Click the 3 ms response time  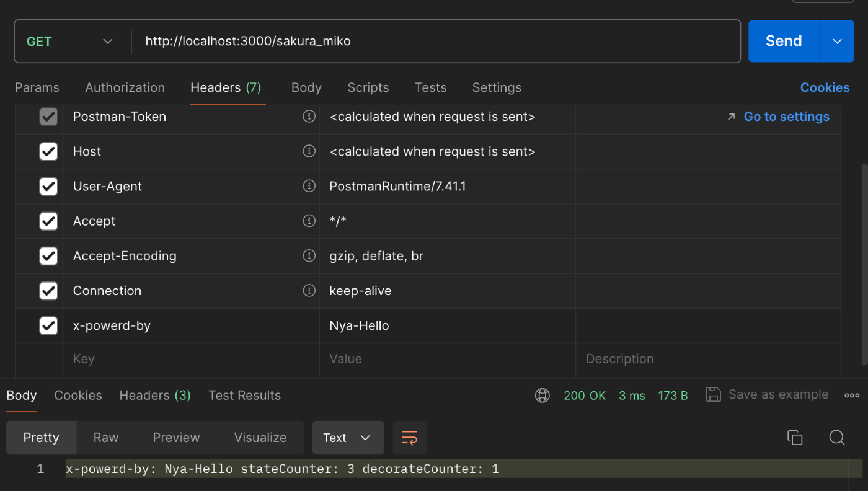[632, 396]
